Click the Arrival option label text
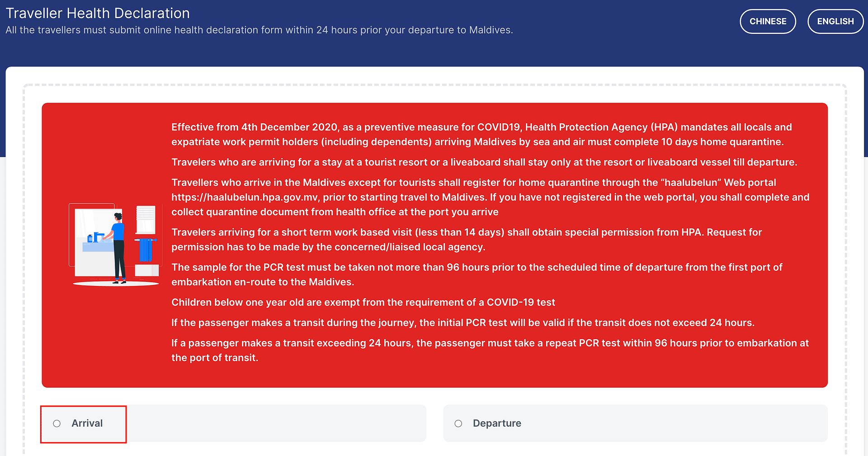Image resolution: width=868 pixels, height=456 pixels. coord(87,423)
